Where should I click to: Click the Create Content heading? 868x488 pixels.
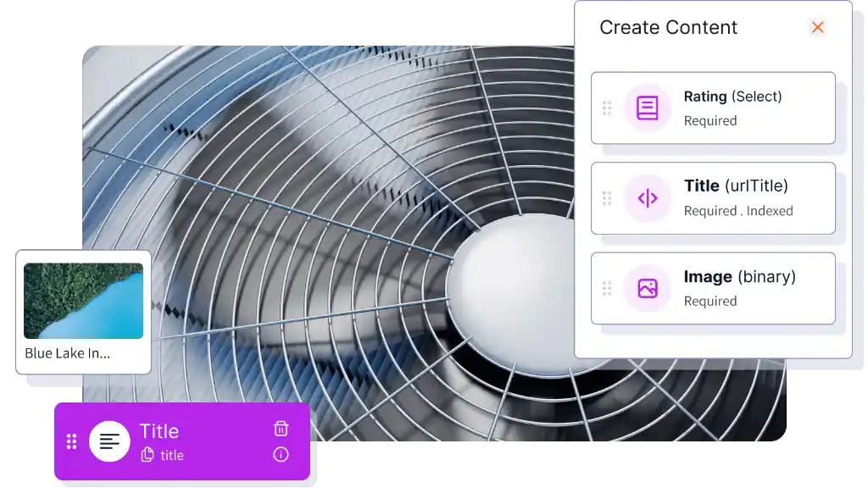(668, 27)
